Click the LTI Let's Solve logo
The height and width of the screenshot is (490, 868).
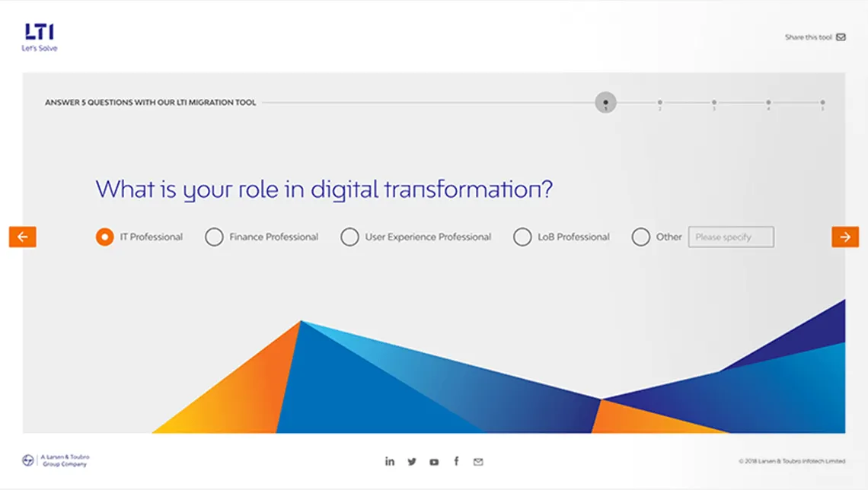[x=40, y=37]
